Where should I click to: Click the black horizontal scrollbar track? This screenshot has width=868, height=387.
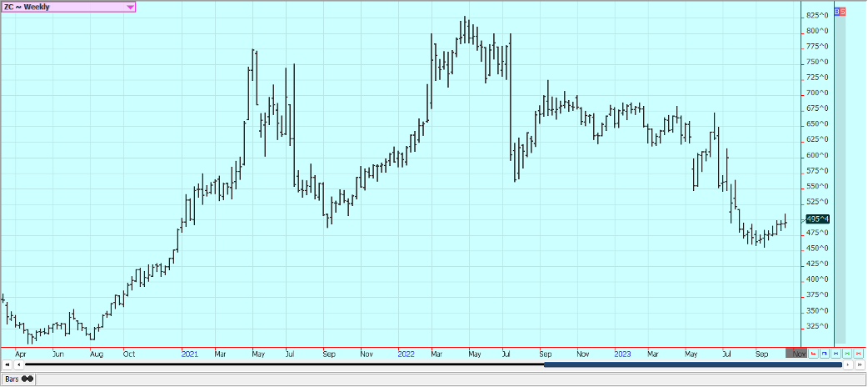click(x=285, y=364)
